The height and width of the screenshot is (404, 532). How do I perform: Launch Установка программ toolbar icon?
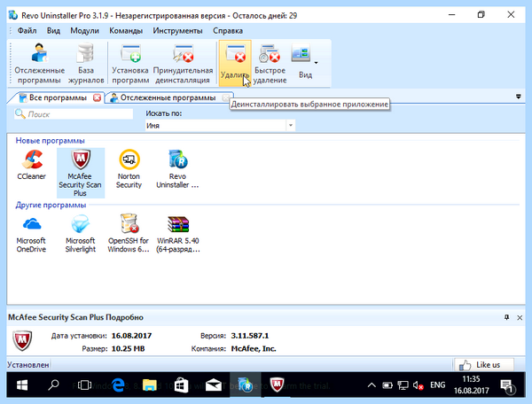[x=130, y=63]
